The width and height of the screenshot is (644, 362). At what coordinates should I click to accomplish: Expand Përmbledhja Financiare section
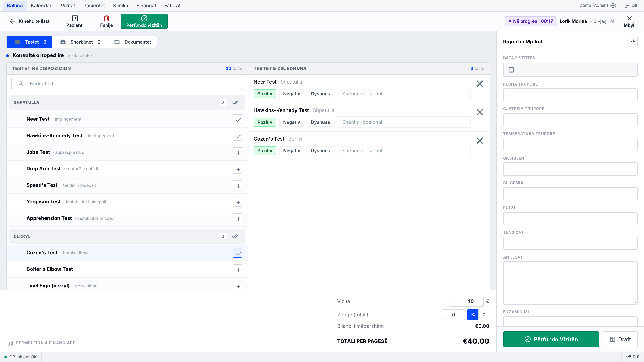(x=42, y=343)
